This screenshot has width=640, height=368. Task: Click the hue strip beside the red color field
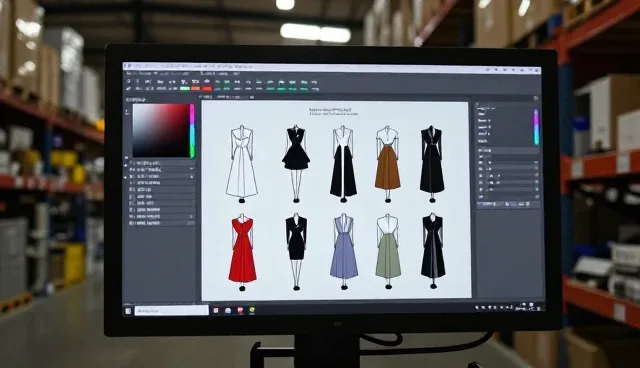tap(192, 131)
